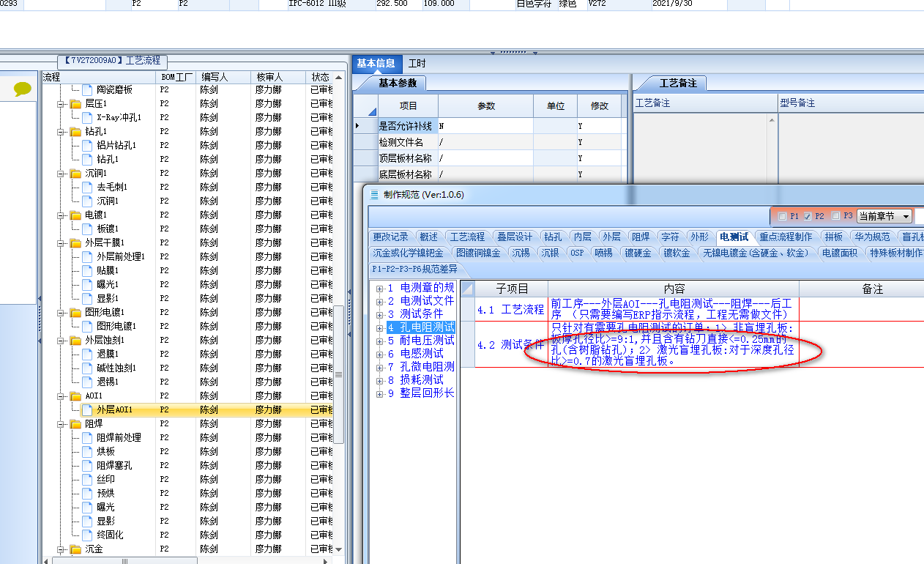Screen dimensions: 924x564
Task: Collapse the 钻孔1 folder node
Action: [x=62, y=132]
